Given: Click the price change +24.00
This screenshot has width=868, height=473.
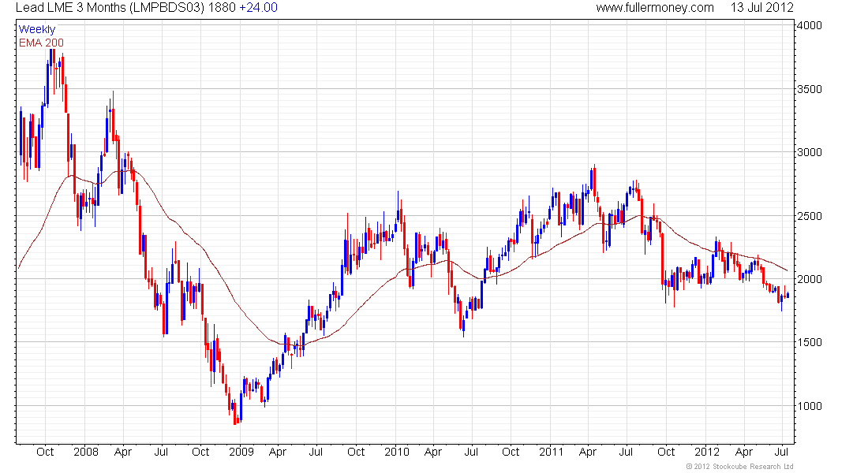Looking at the screenshot, I should [259, 8].
